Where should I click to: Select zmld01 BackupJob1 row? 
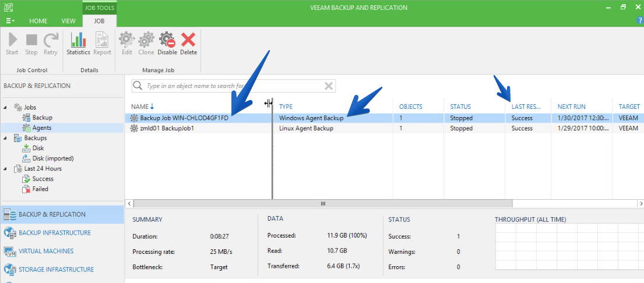[384, 128]
